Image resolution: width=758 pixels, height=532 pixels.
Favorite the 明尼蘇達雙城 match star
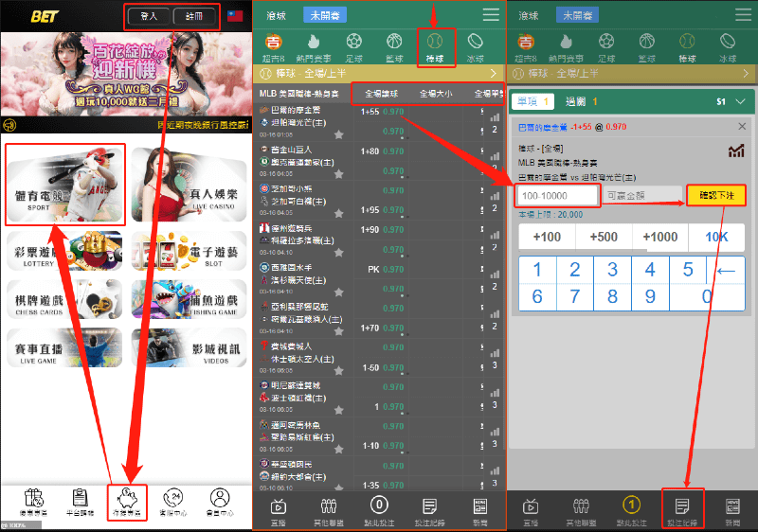tap(339, 410)
